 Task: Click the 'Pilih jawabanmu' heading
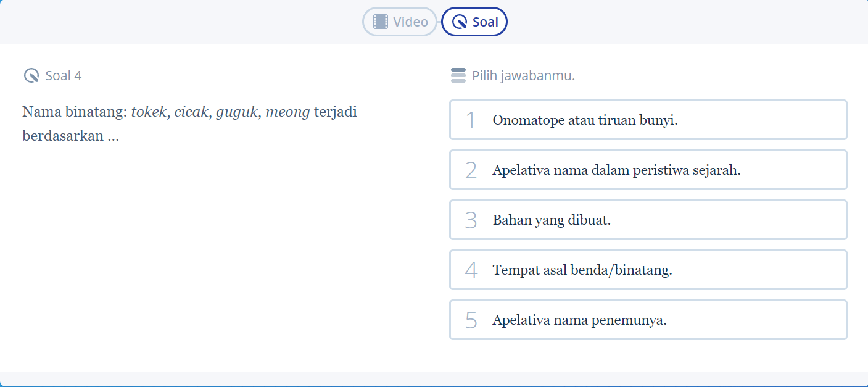point(523,75)
